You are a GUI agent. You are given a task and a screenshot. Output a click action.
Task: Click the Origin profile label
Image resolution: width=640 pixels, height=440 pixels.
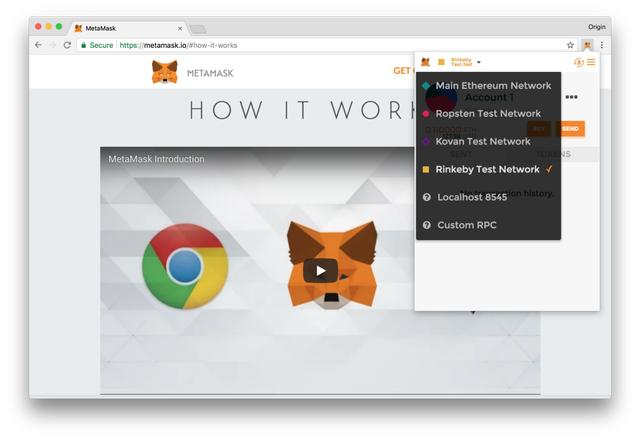click(597, 27)
